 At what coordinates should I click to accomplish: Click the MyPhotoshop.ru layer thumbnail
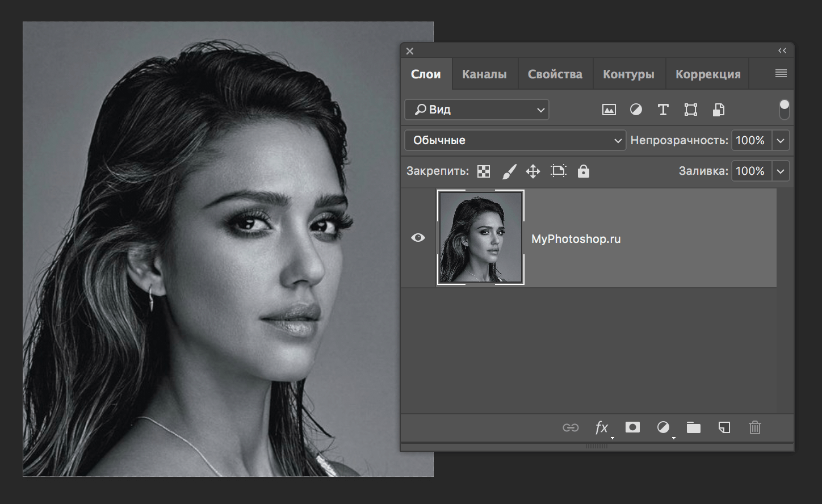tap(481, 237)
